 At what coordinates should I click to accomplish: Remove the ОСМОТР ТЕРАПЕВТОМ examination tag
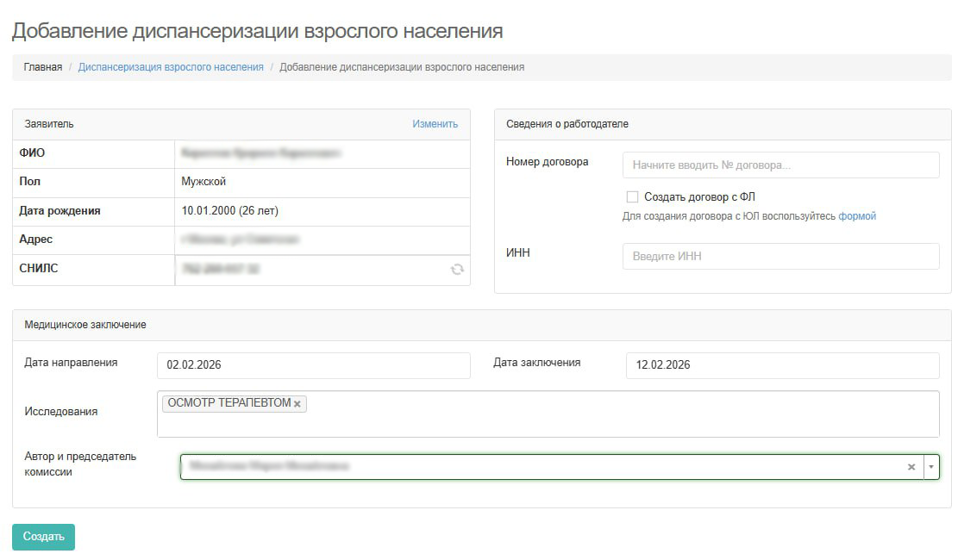297,402
